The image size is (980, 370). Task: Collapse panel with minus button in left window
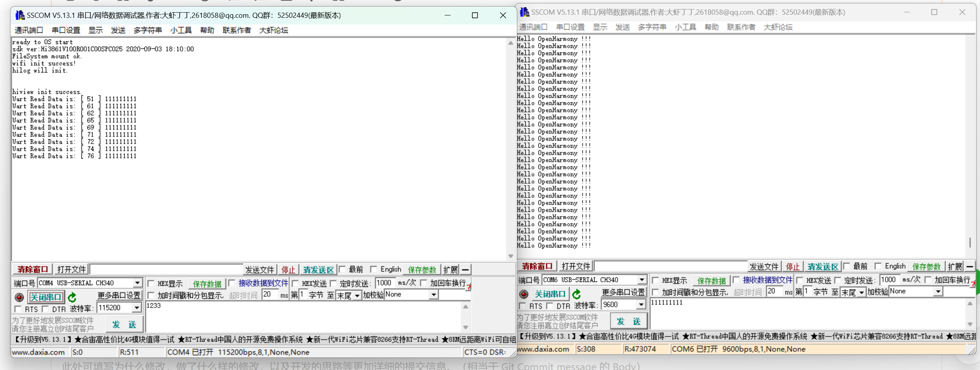[466, 269]
